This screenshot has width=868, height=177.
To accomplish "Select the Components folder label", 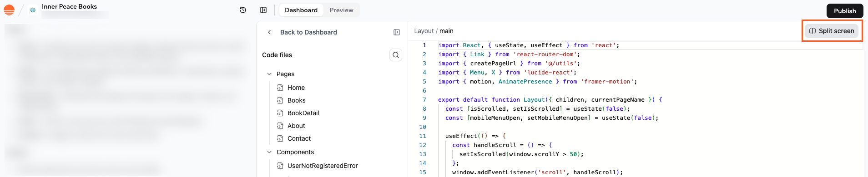I will (x=295, y=152).
